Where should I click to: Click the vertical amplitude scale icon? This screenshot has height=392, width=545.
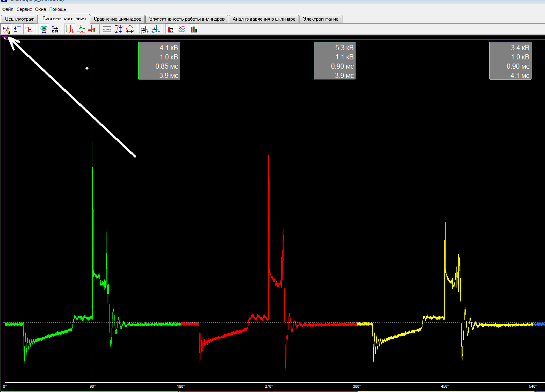118,29
